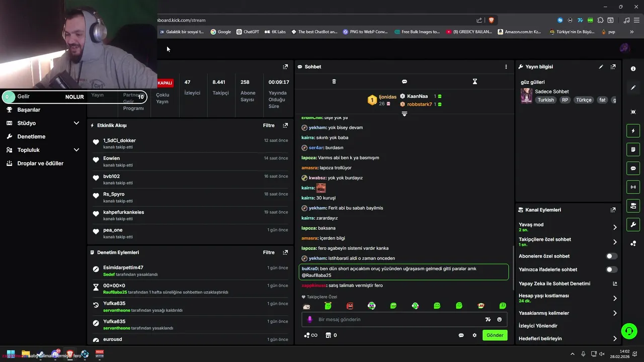Pop out the Kanal Eylemleri panel
The image size is (644, 362).
(x=613, y=210)
